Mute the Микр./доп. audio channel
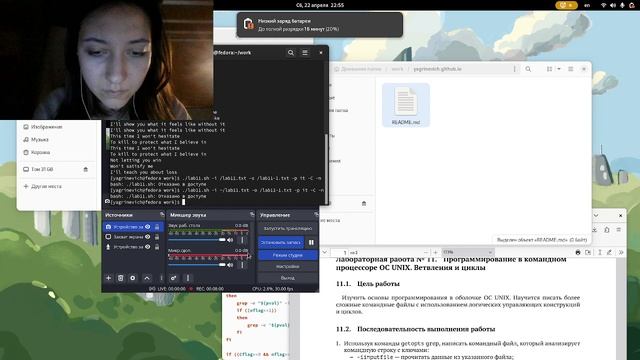 pos(230,265)
